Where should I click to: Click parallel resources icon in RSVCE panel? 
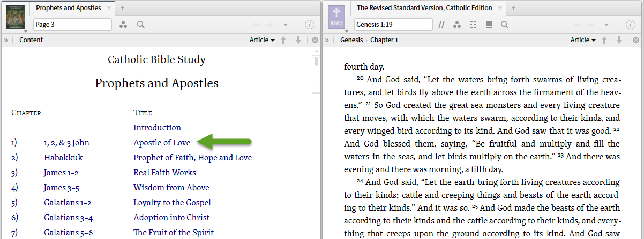click(442, 25)
